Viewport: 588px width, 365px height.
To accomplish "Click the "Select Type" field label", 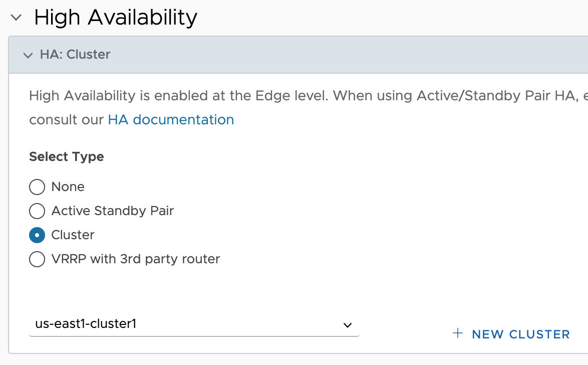I will (x=67, y=156).
